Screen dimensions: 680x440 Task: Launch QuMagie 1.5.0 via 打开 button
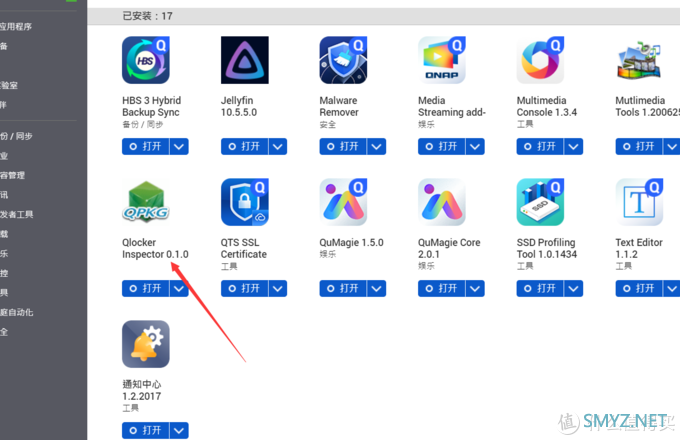(343, 288)
